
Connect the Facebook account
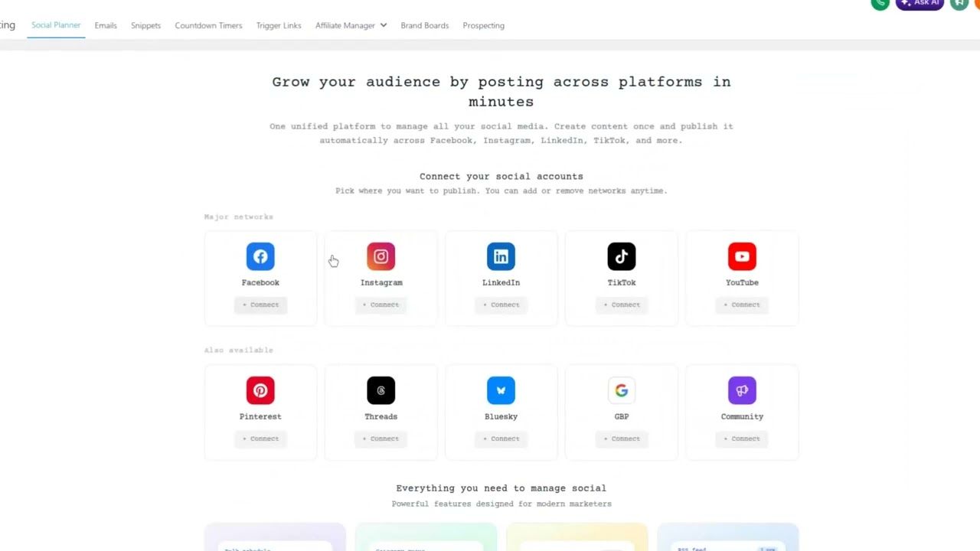[x=260, y=305]
